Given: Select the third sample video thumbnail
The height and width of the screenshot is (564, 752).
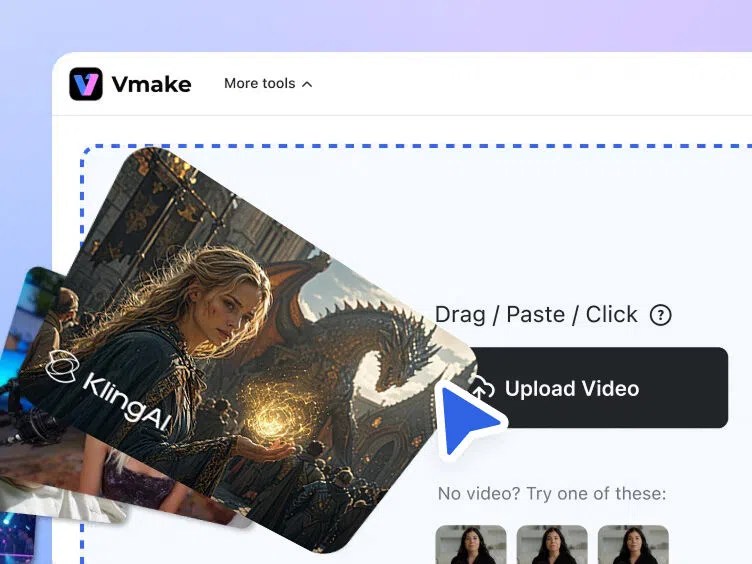Looking at the screenshot, I should (633, 544).
